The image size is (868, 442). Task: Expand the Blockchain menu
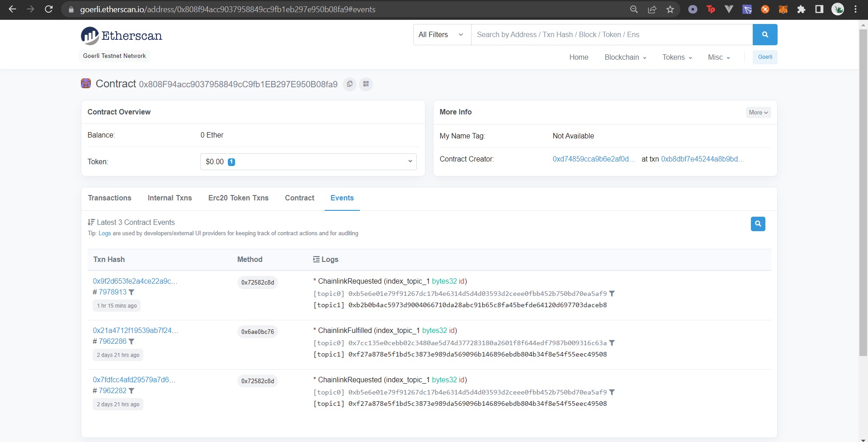[x=626, y=57]
